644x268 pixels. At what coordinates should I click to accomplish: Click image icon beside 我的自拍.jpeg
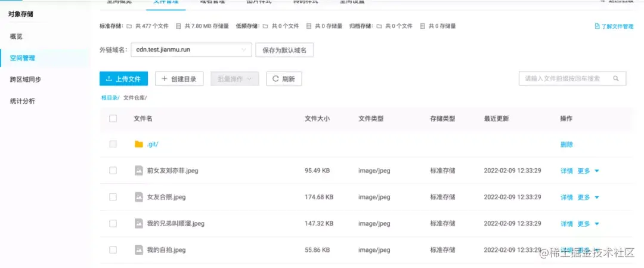pos(139,249)
